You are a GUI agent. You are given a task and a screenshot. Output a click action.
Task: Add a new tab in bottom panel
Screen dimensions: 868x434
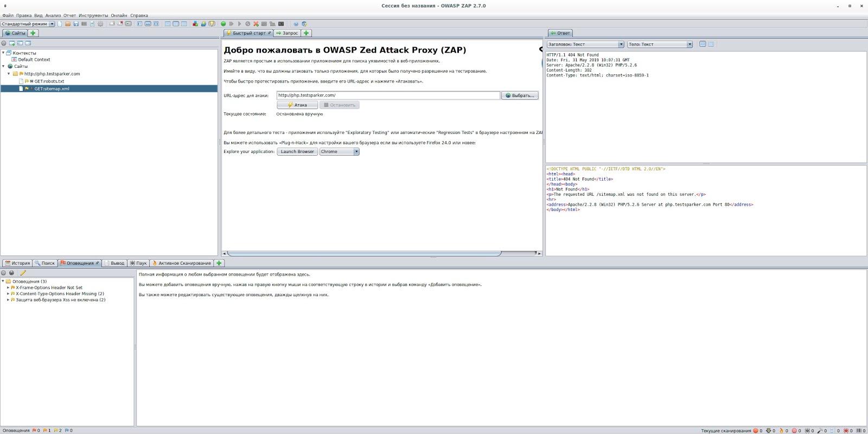(219, 263)
